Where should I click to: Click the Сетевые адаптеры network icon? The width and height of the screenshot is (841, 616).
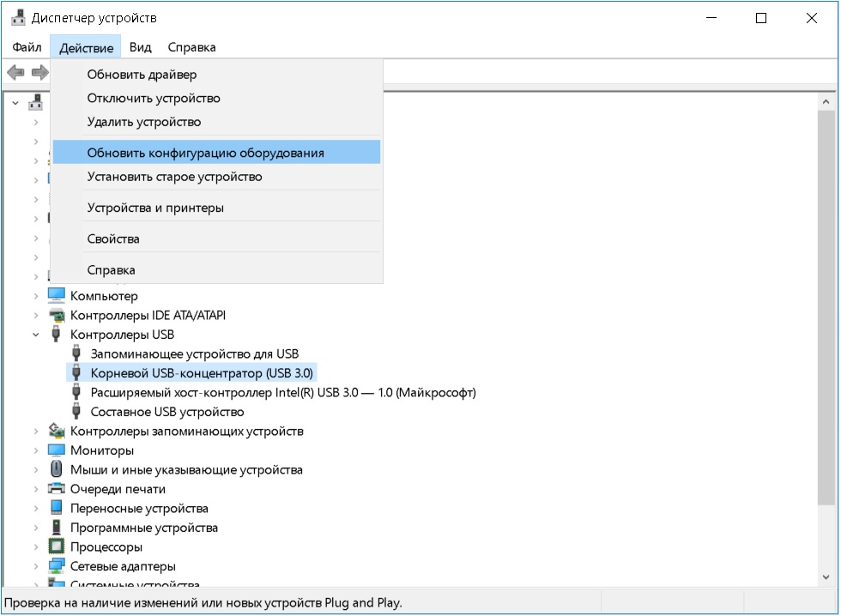pyautogui.click(x=57, y=566)
